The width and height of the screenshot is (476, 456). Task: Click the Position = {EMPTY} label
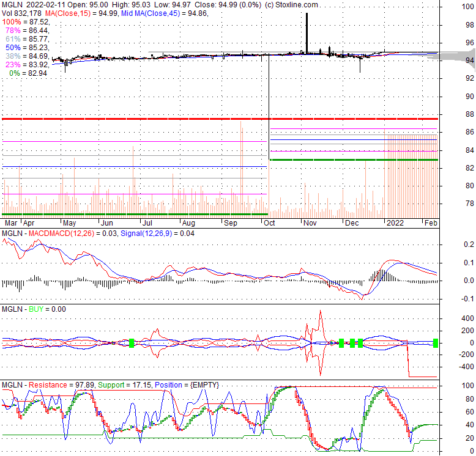187,384
